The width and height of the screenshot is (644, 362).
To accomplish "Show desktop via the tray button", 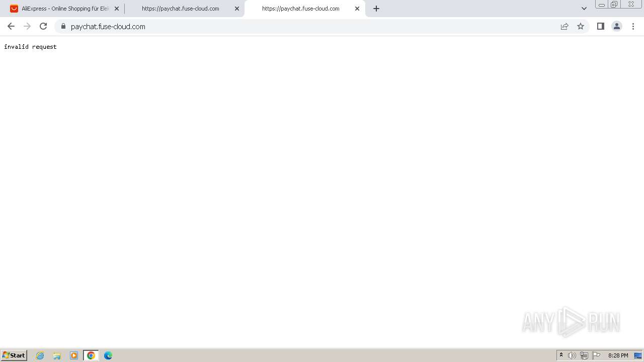I will [x=638, y=355].
